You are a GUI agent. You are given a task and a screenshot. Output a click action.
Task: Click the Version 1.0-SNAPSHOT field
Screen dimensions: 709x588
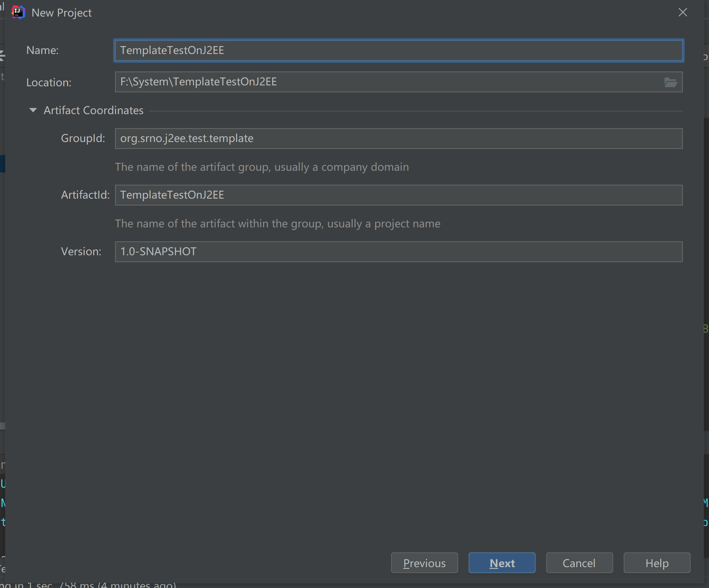398,252
